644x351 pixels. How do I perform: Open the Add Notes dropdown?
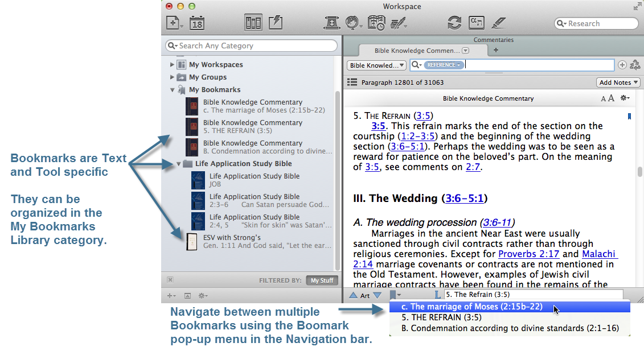[x=618, y=82]
